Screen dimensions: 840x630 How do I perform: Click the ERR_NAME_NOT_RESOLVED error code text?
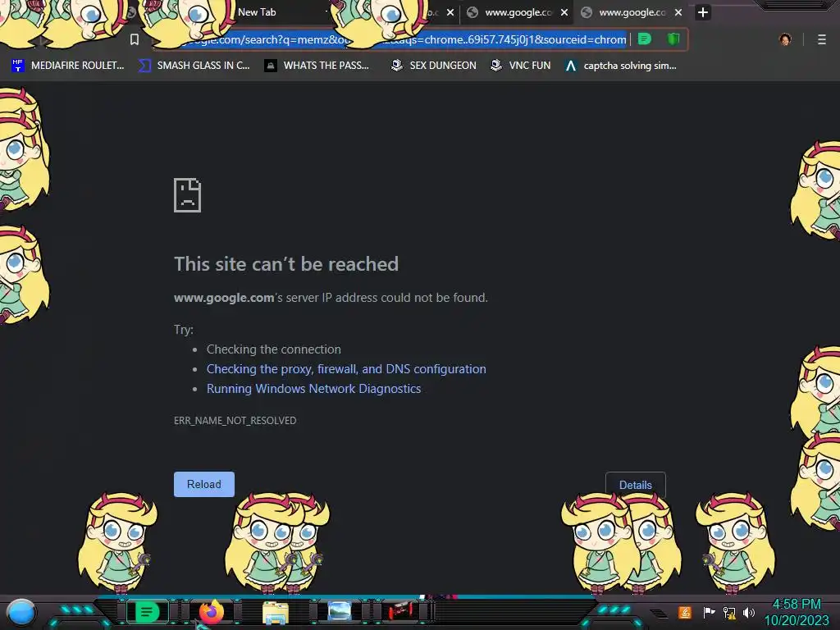[235, 421]
